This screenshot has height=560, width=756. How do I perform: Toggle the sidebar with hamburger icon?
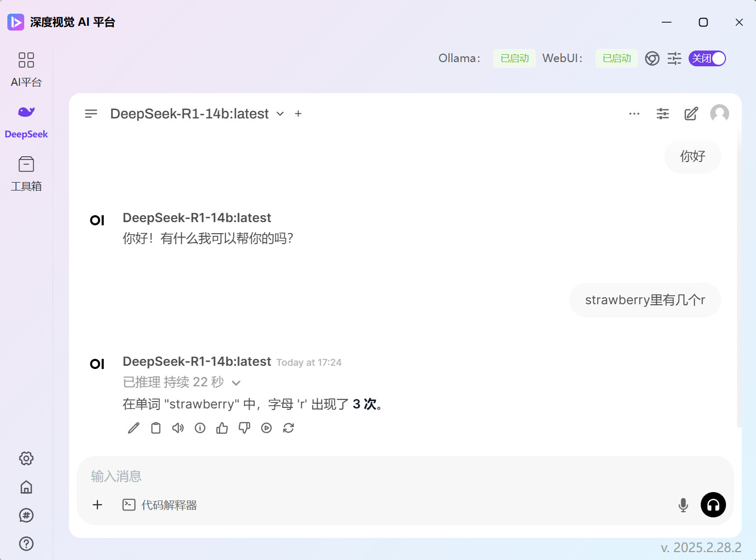91,114
